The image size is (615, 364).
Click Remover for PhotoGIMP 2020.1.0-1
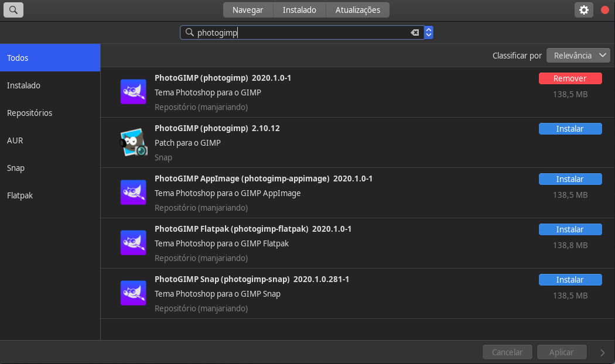point(570,78)
